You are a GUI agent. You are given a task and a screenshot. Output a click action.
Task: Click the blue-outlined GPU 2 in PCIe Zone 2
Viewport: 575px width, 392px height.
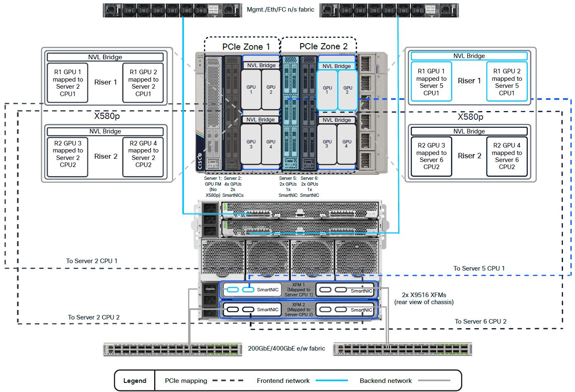tap(348, 90)
